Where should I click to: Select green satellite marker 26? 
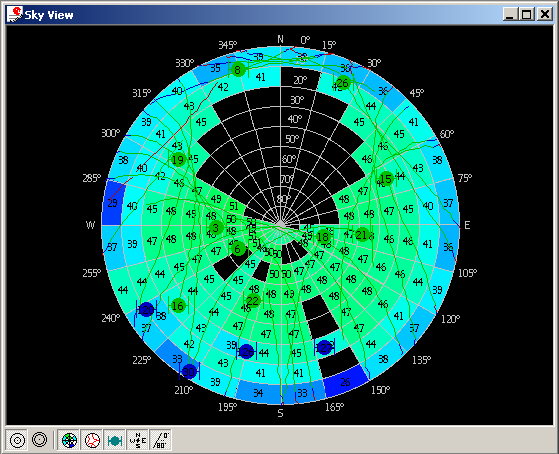click(343, 83)
